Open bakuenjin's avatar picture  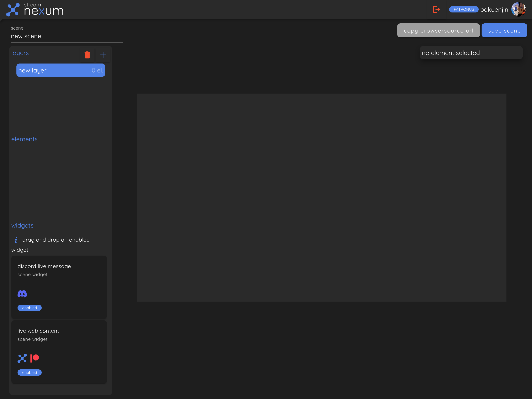click(x=518, y=9)
